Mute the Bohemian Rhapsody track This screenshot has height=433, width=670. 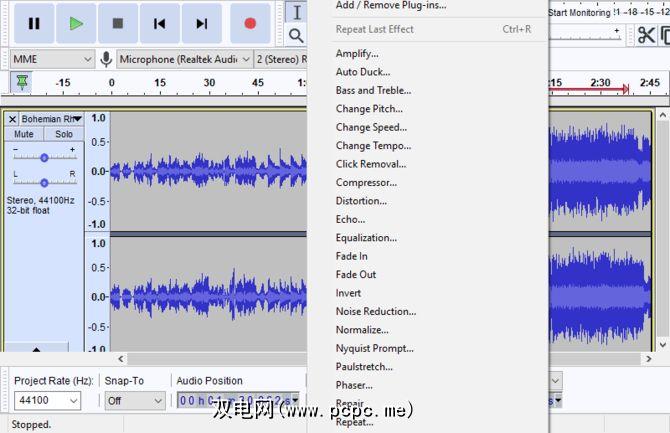(x=24, y=134)
